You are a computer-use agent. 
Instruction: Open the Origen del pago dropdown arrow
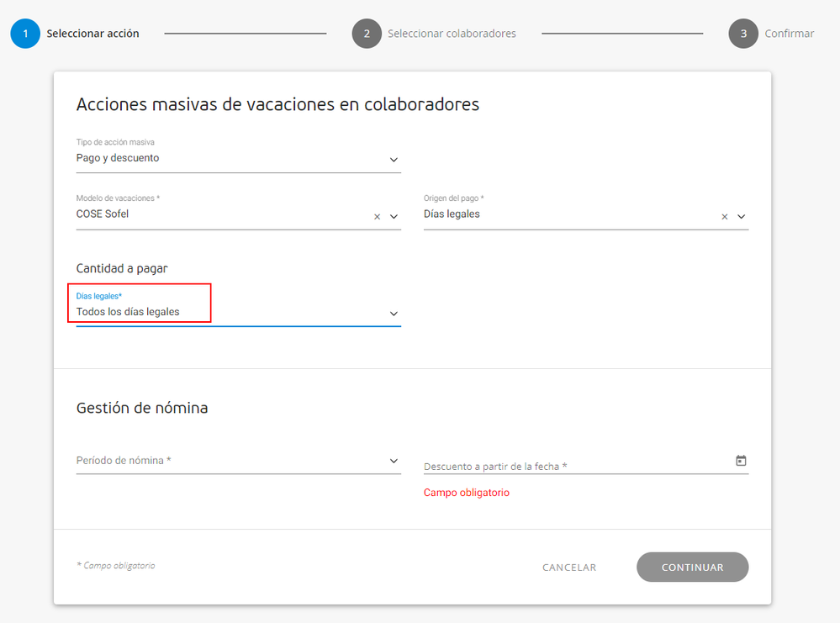[x=742, y=217]
